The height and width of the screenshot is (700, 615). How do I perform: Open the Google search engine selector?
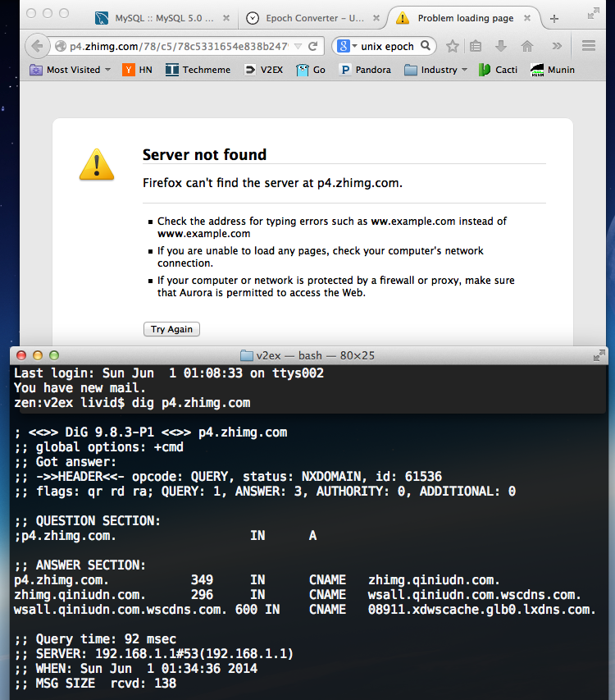pyautogui.click(x=346, y=46)
